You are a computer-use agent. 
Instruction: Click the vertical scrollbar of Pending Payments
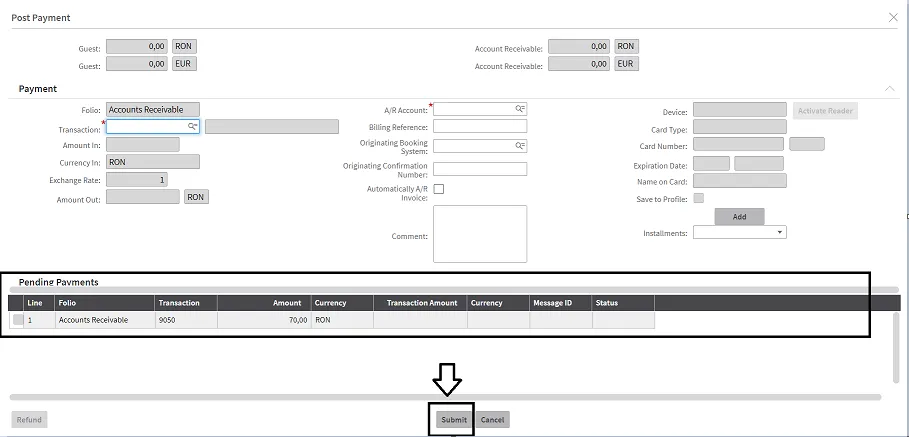[897, 348]
